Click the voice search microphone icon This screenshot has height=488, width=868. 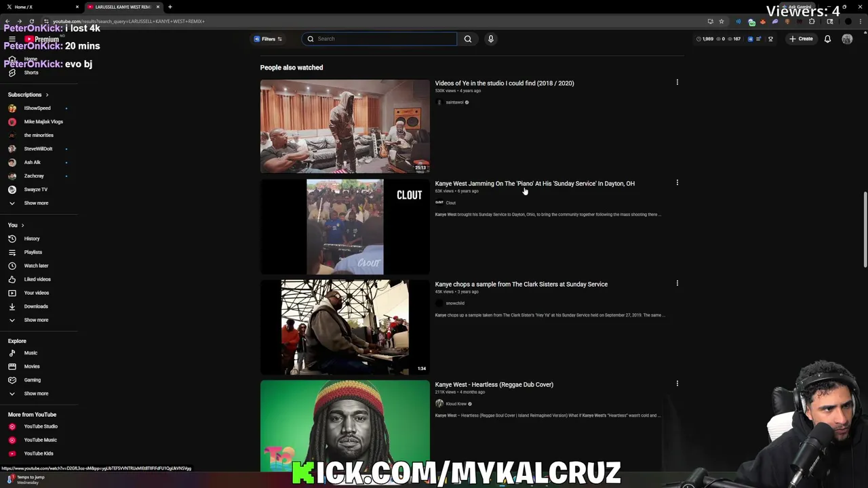pos(491,39)
